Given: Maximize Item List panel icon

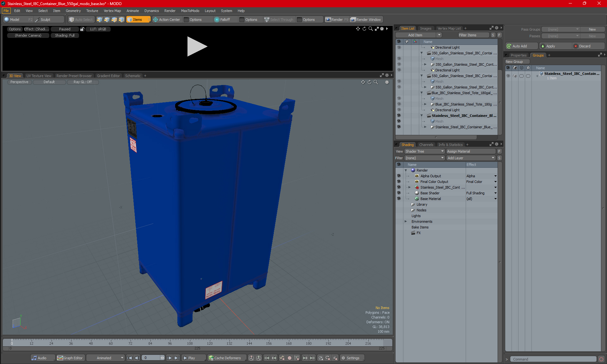Looking at the screenshot, I should pyautogui.click(x=492, y=28).
